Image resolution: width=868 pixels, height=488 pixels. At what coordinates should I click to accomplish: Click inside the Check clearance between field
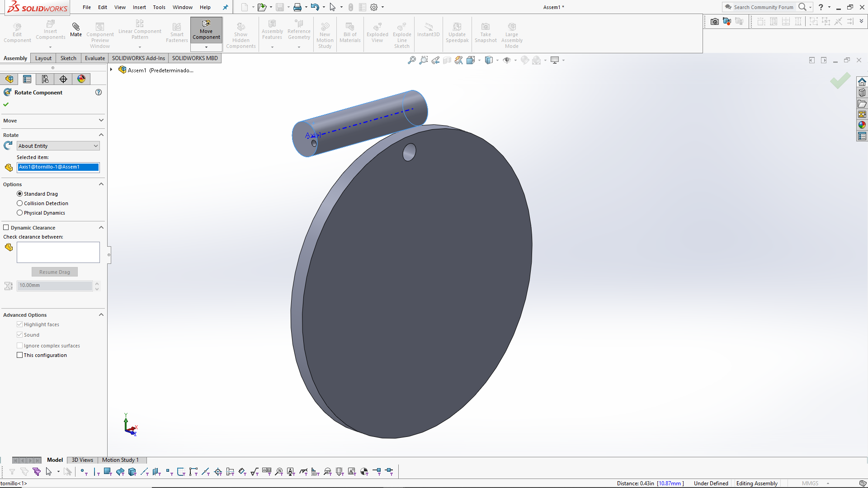click(58, 252)
